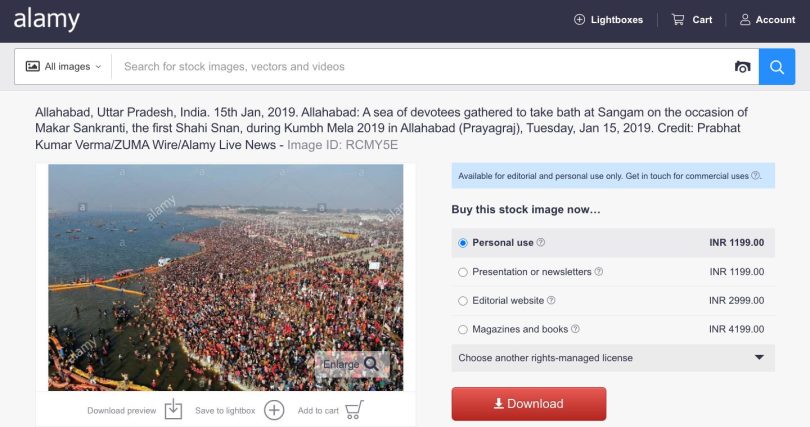This screenshot has width=810, height=427.
Task: Click the download preview arrow icon
Action: point(173,410)
